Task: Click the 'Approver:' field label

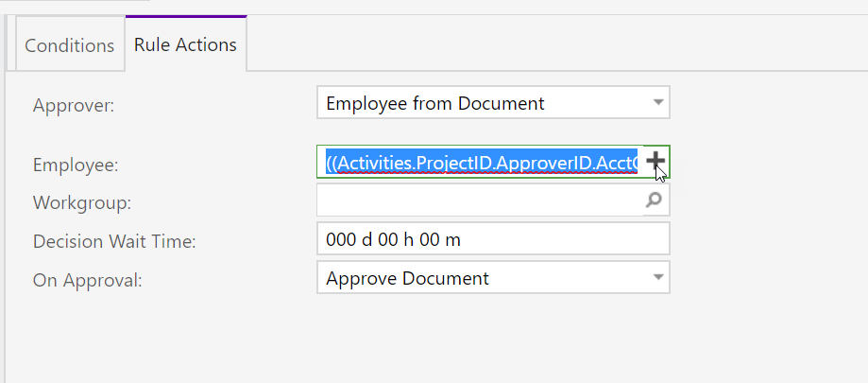Action: (73, 105)
